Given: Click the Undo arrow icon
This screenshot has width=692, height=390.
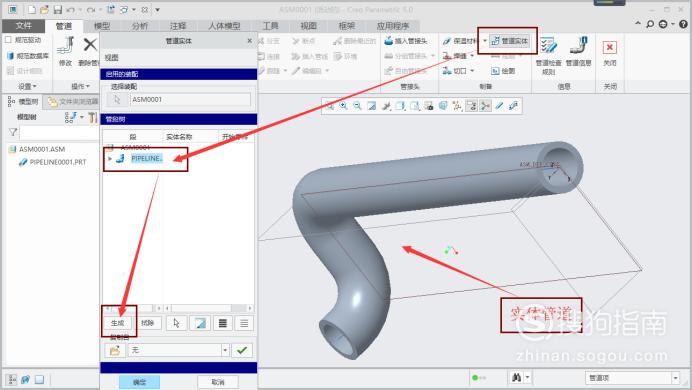Looking at the screenshot, I should pyautogui.click(x=71, y=9).
